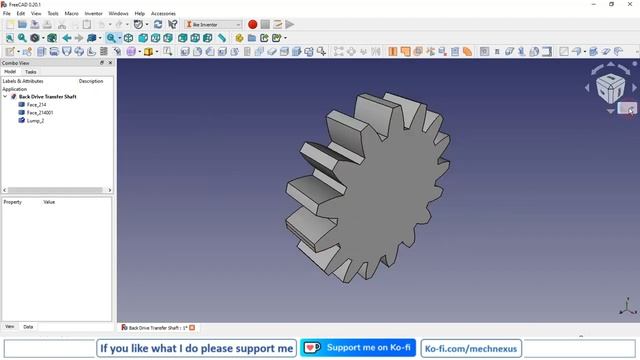640x360 pixels.
Task: Open workbench selector combo box
Action: (213, 24)
